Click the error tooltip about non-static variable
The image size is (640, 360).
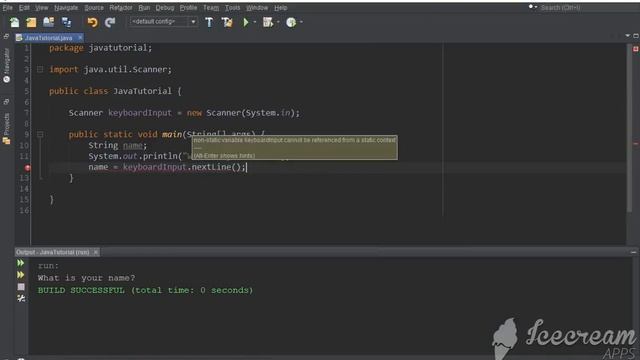[294, 147]
